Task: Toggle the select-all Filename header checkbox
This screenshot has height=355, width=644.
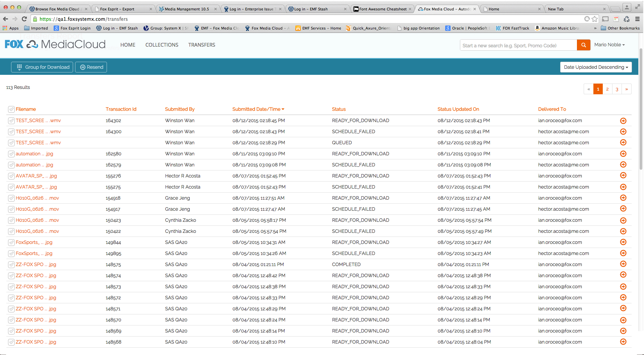Action: [11, 109]
